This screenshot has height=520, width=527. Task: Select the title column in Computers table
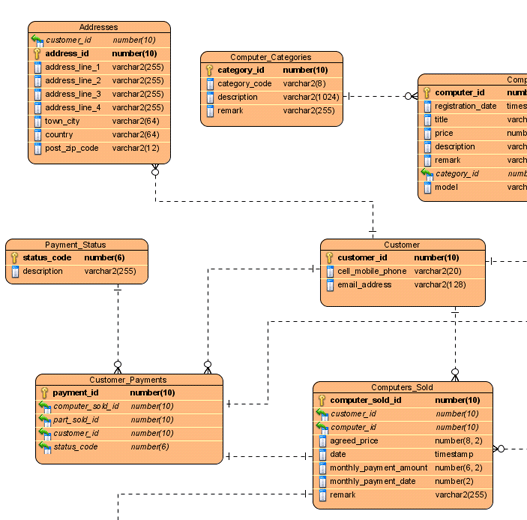441,120
